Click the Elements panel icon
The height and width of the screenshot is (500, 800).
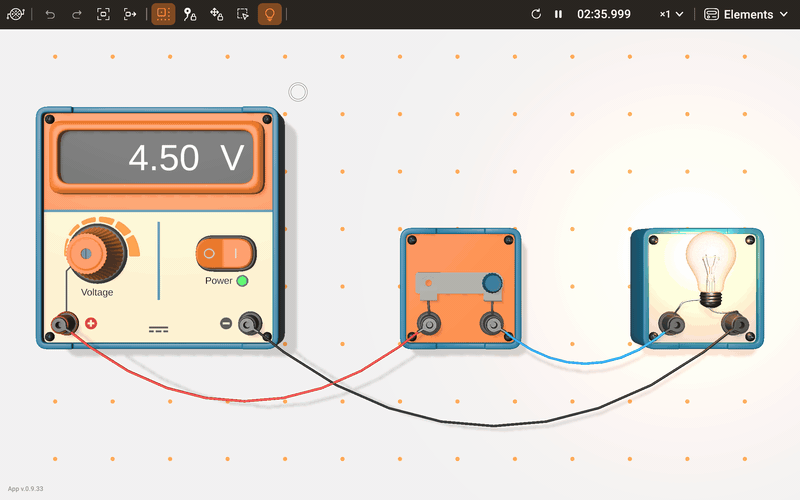point(711,14)
